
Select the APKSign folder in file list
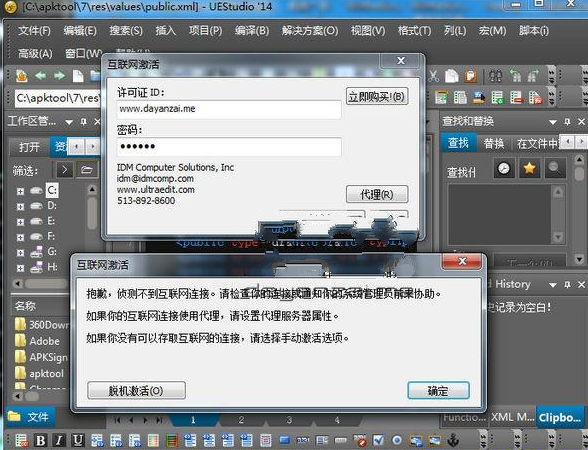pyautogui.click(x=41, y=357)
